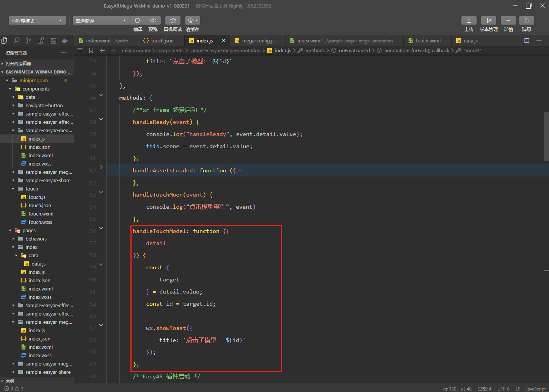This screenshot has width=549, height=392.
Task: Open touch.json in the file tree
Action: pos(37,205)
